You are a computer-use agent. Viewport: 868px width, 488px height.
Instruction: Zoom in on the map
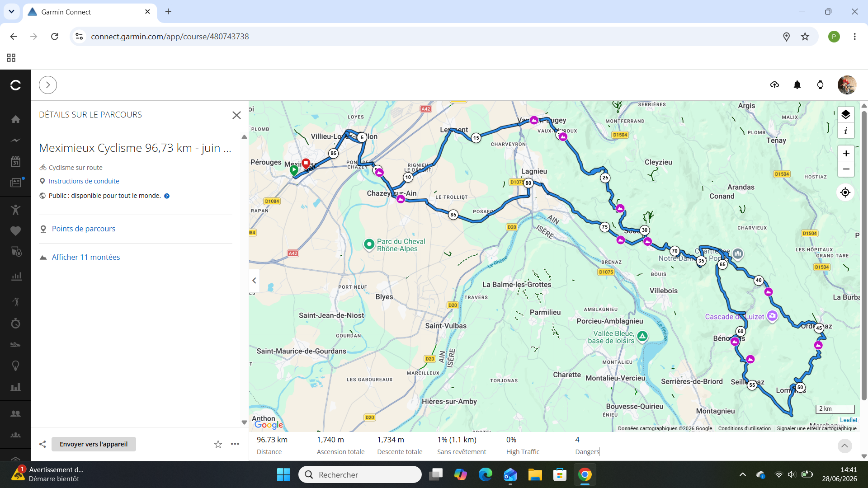pyautogui.click(x=845, y=153)
